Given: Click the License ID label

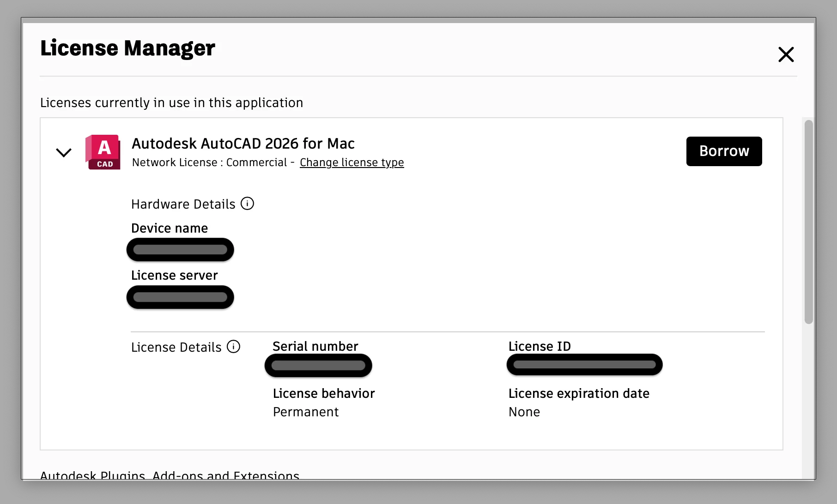Looking at the screenshot, I should [540, 346].
